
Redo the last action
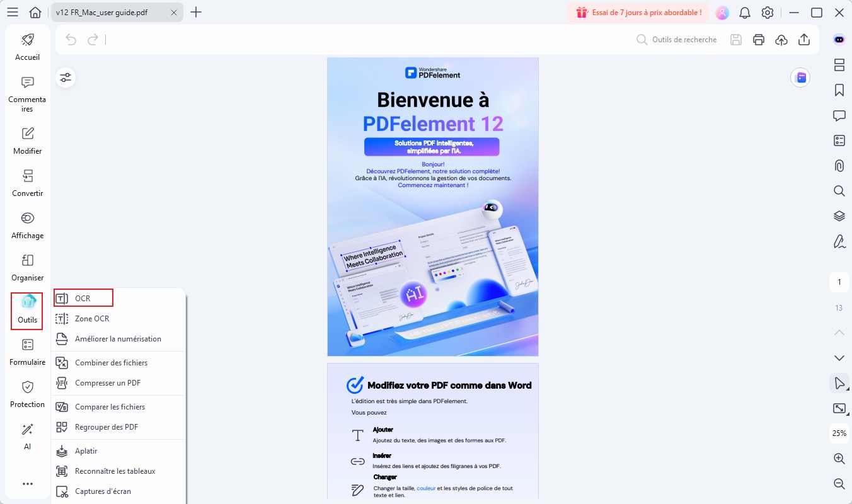click(x=93, y=40)
